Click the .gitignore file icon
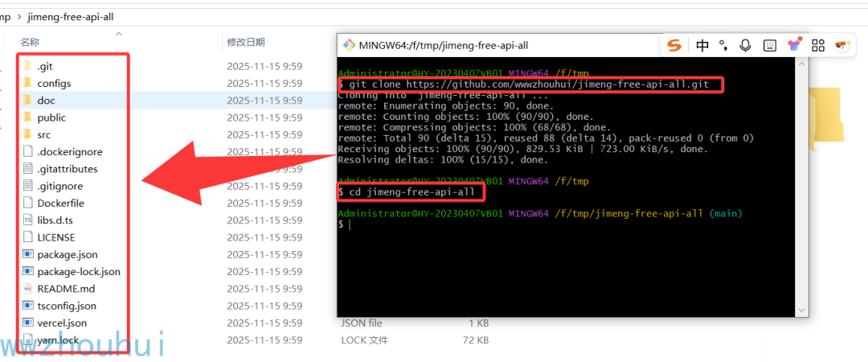The height and width of the screenshot is (362, 868). tap(27, 186)
